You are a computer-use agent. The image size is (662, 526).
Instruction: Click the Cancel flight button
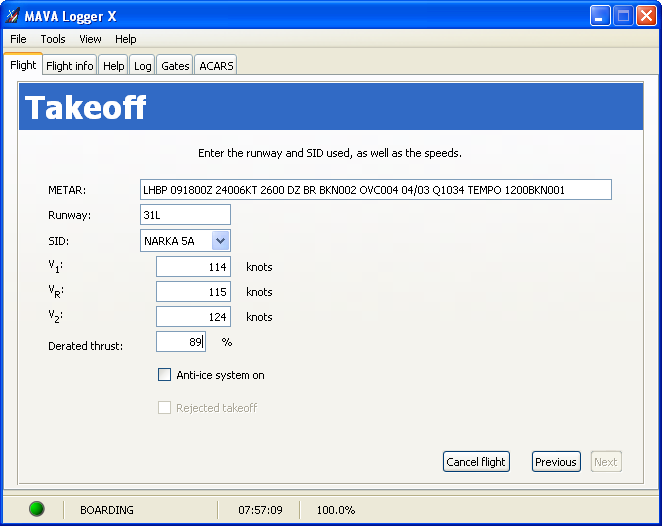pyautogui.click(x=476, y=462)
